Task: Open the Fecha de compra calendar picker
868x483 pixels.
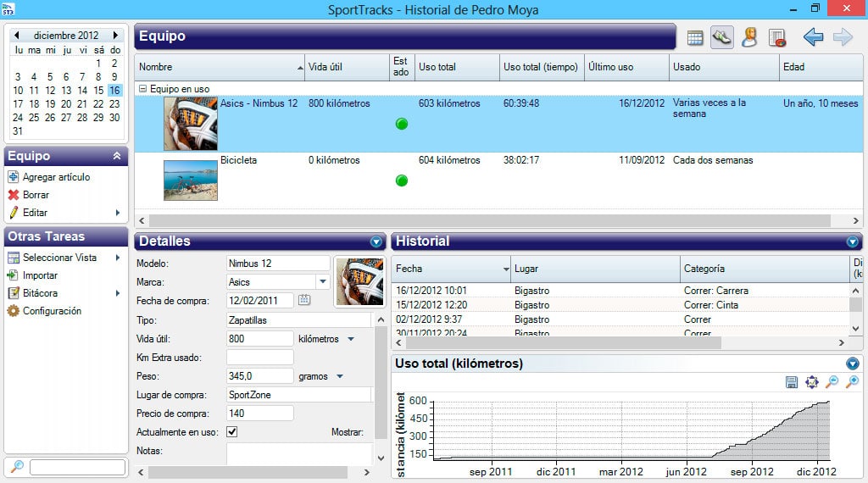Action: (304, 300)
